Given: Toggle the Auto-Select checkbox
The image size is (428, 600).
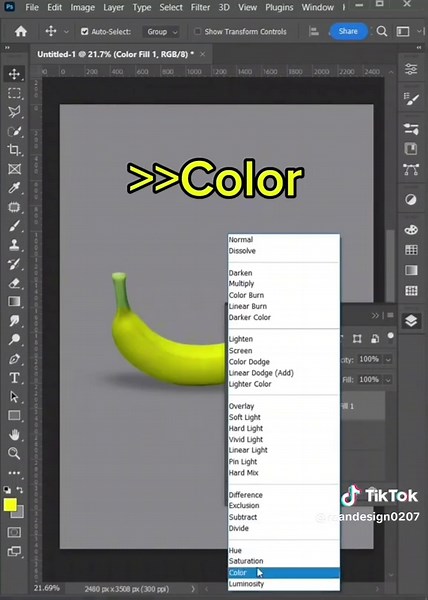Looking at the screenshot, I should 85,31.
